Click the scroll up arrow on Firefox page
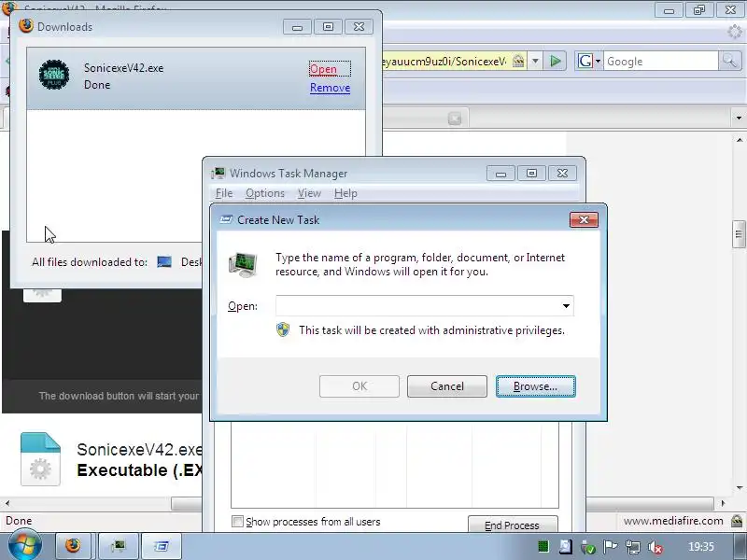 point(739,140)
